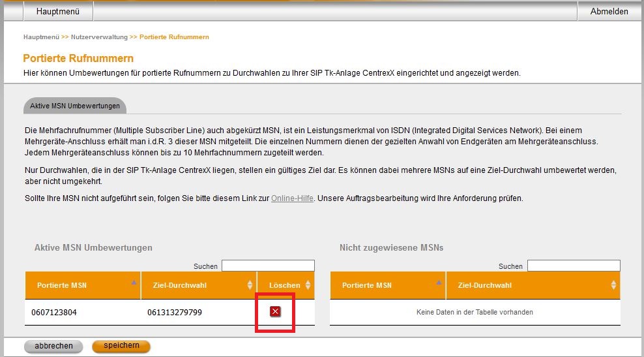
Task: Focus Suchen field above active MSN table
Action: [x=268, y=266]
